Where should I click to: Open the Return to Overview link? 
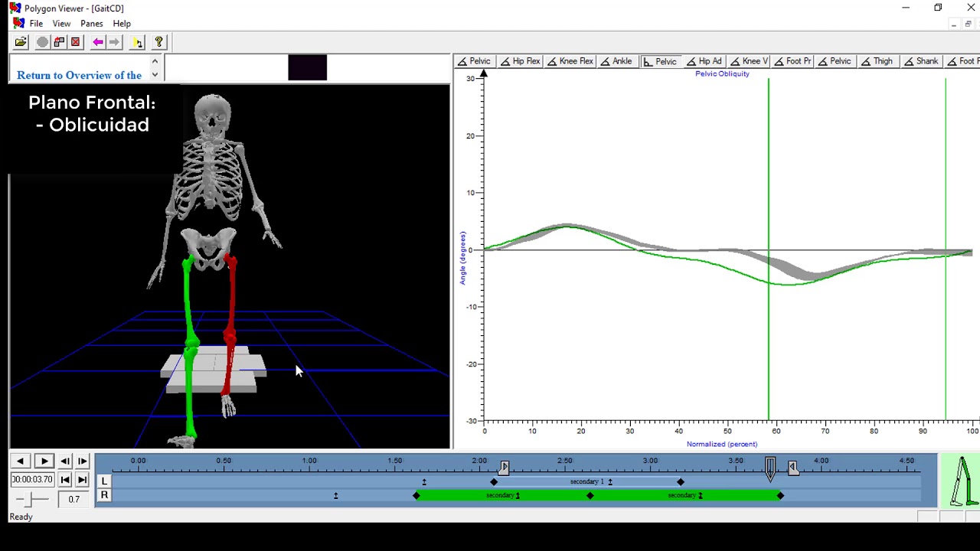(x=79, y=75)
